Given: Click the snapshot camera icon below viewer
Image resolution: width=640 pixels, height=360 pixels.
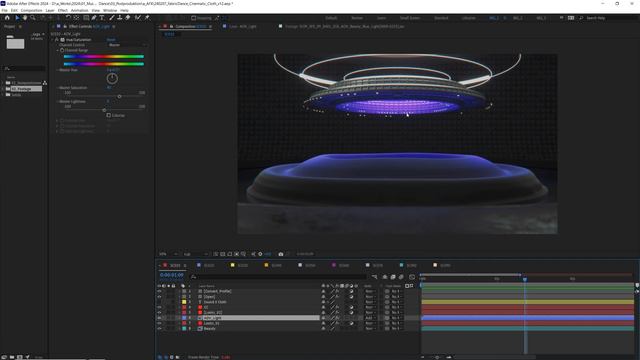Looking at the screenshot, I should pyautogui.click(x=281, y=254).
